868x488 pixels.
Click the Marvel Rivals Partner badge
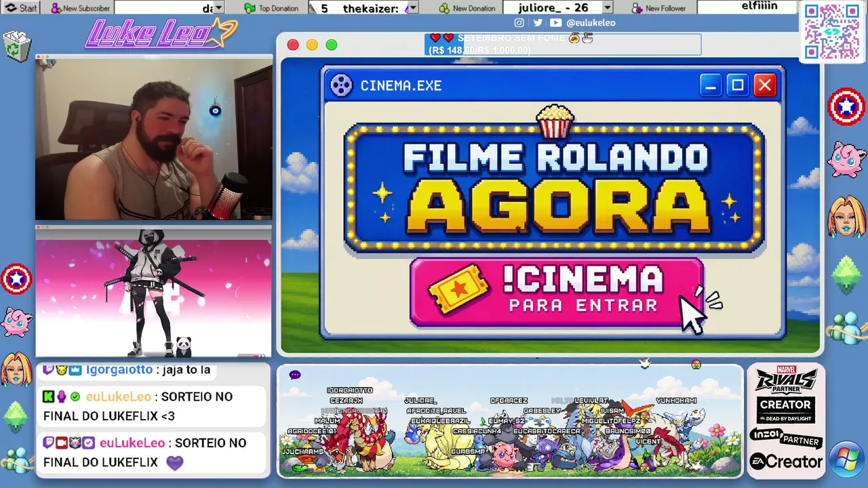tap(785, 380)
